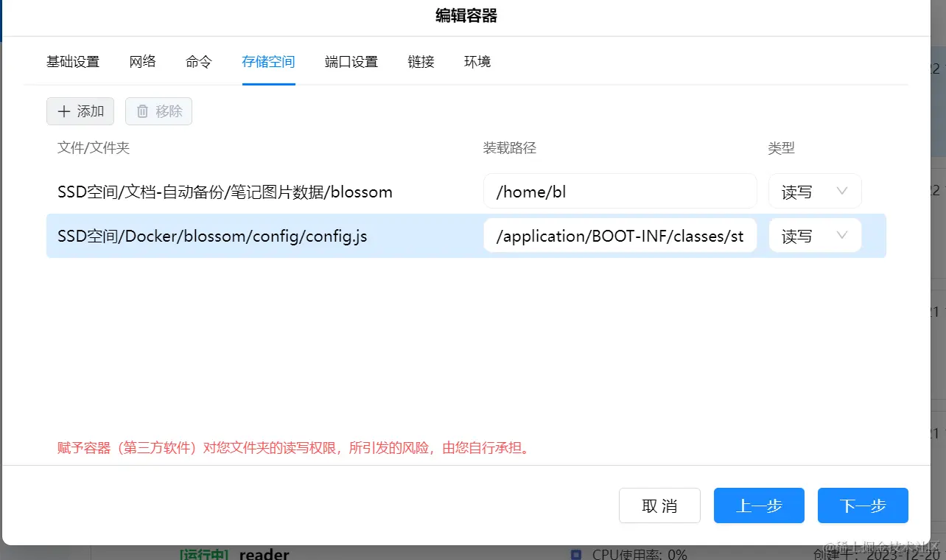Click the /home/bl mount path field
Image resolution: width=946 pixels, height=560 pixels.
pos(620,191)
